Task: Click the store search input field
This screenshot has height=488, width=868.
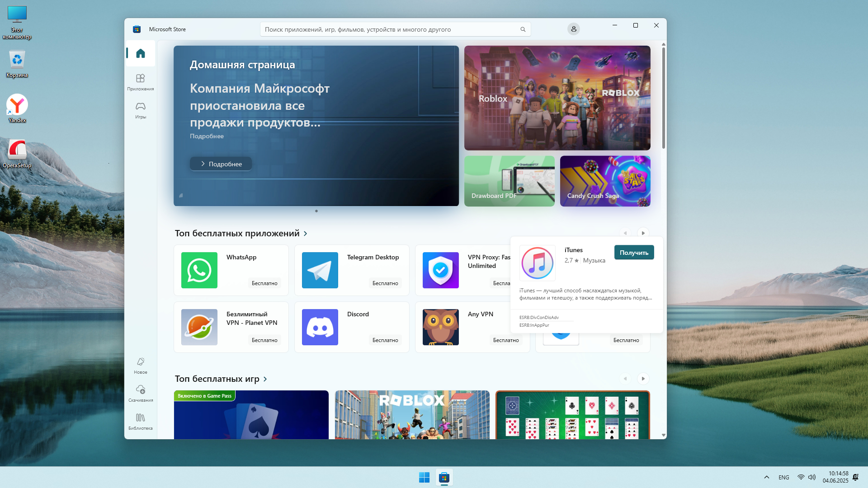Action: (x=389, y=29)
